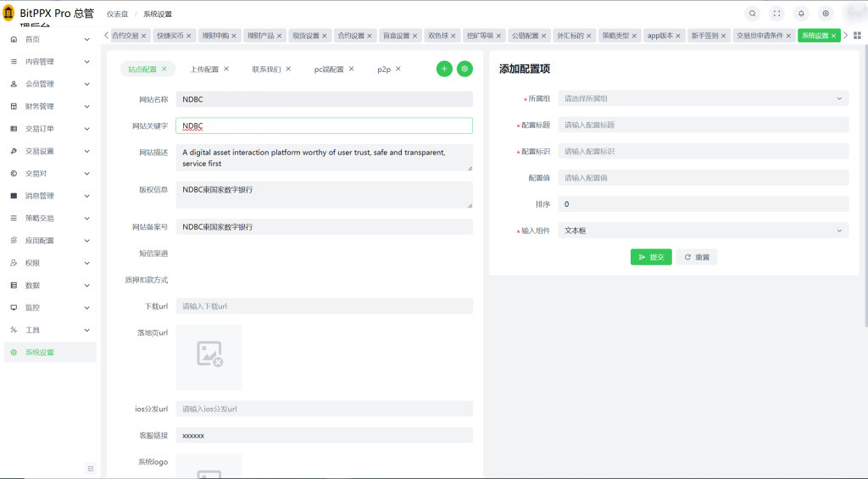The image size is (868, 479).
Task: Click the 网站名称 field containing NDBC
Action: [x=325, y=99]
